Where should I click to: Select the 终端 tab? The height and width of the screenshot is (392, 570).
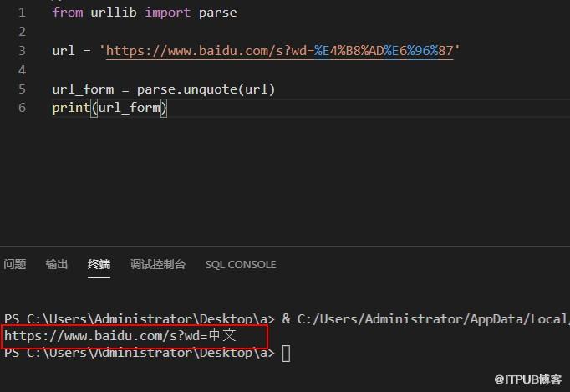(x=99, y=264)
